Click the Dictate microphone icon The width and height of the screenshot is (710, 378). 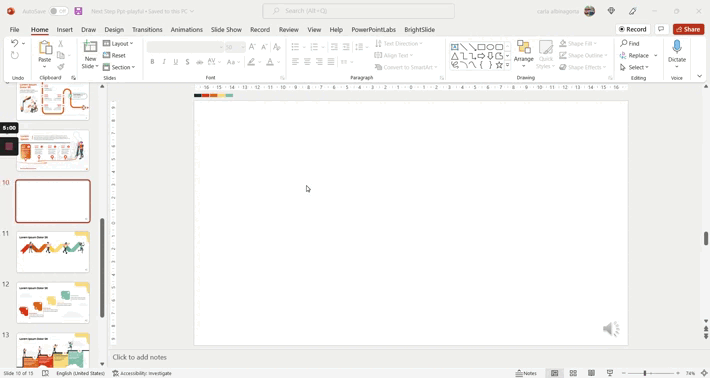tap(677, 47)
